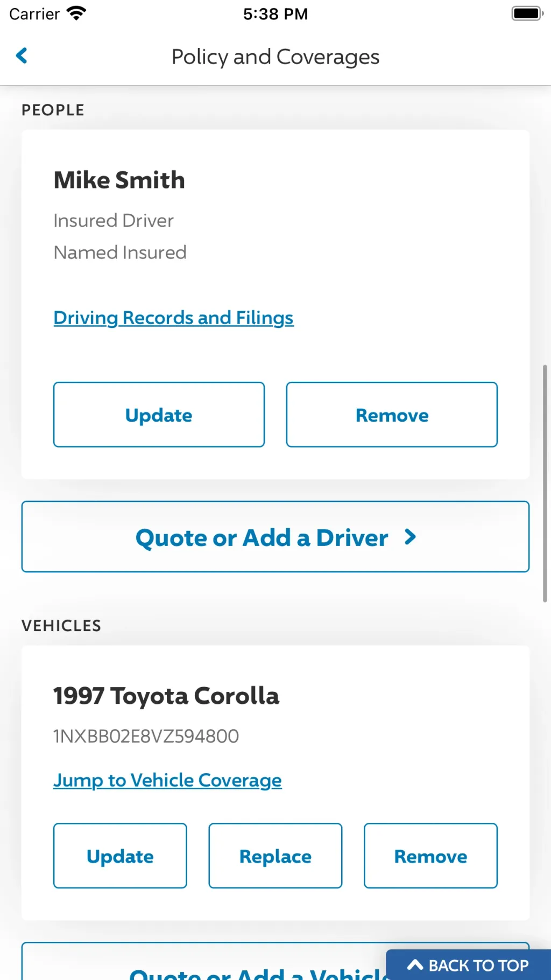Tap the battery status icon
The image size is (551, 980).
[527, 13]
